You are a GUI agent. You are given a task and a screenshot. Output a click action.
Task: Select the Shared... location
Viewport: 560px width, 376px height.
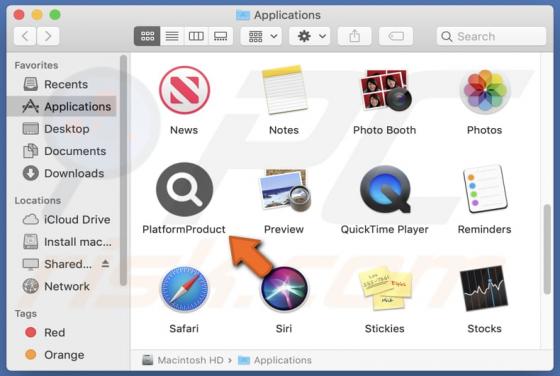pyautogui.click(x=57, y=264)
